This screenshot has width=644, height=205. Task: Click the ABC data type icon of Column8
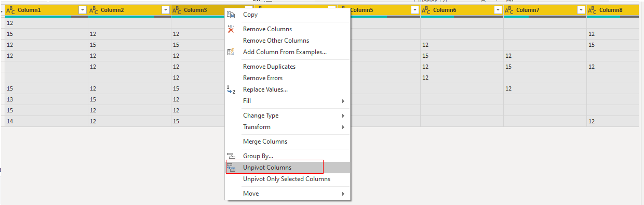point(592,10)
